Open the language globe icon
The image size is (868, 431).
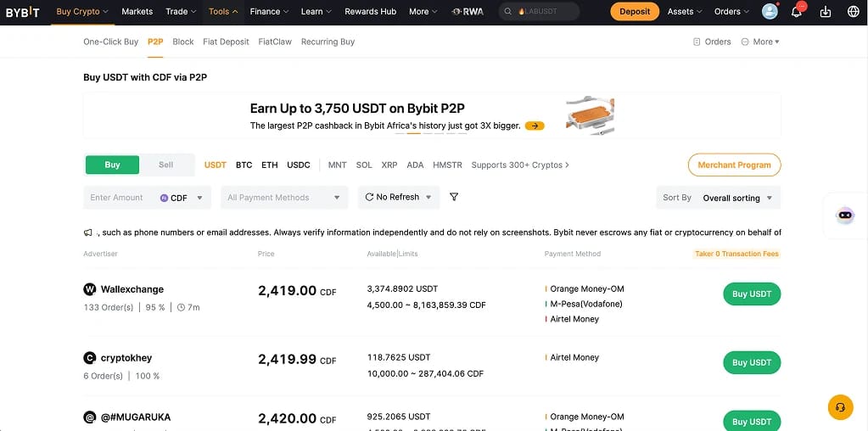(853, 12)
